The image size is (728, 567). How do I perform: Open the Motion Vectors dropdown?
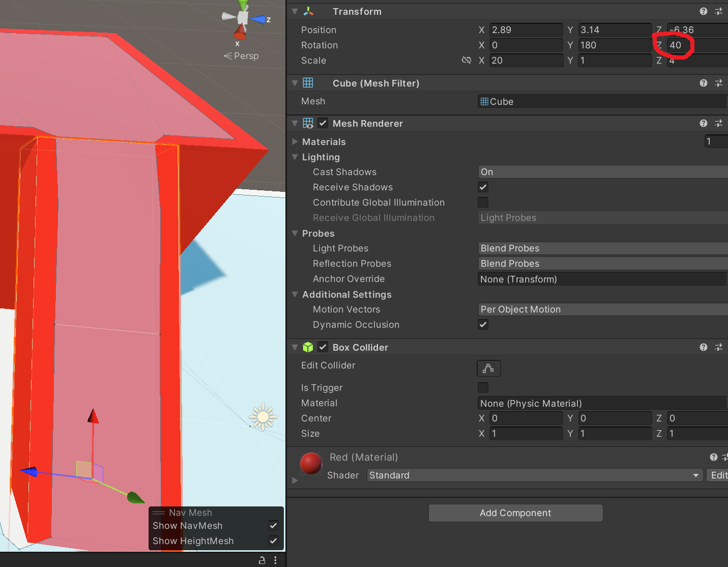click(603, 309)
